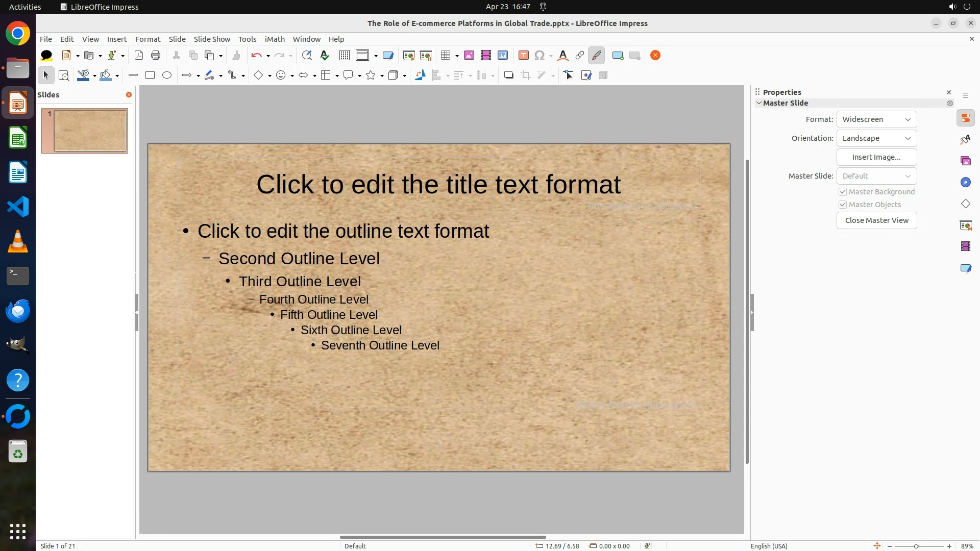
Task: Click the Insert Special Character omega icon
Action: (x=540, y=56)
